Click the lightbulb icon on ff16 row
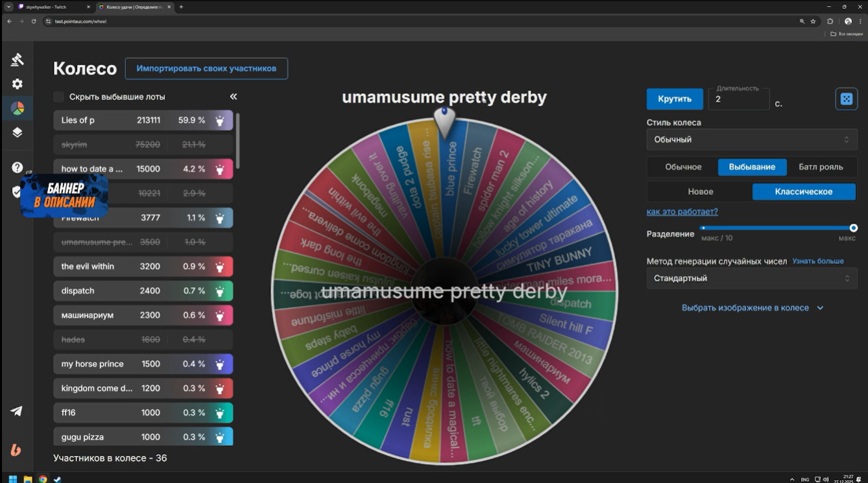Viewport: 868px width, 483px height. [220, 412]
